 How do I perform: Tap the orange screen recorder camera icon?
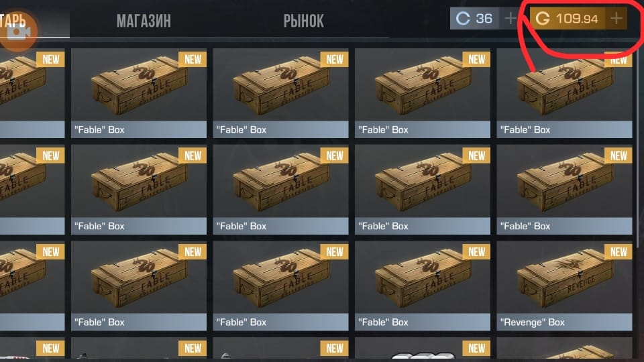pos(18,32)
